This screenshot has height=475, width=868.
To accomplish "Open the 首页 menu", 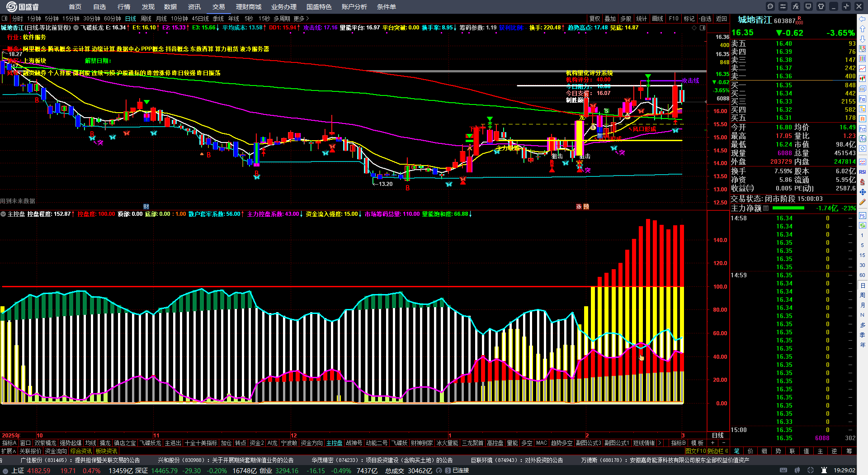I will pos(75,7).
